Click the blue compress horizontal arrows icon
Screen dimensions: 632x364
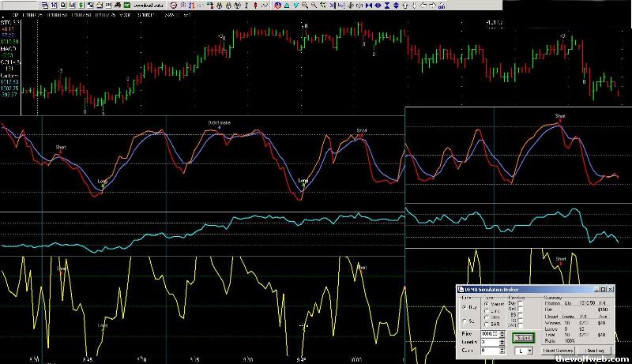(369, 6)
